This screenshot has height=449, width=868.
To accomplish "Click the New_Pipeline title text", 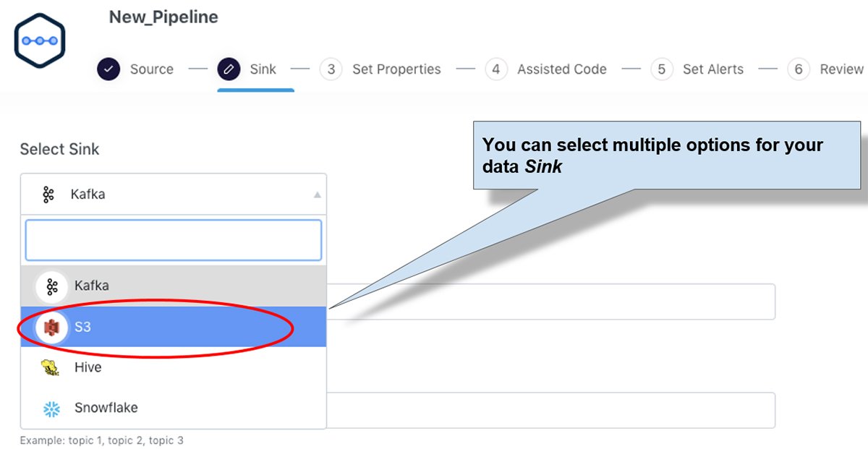I will [x=163, y=17].
